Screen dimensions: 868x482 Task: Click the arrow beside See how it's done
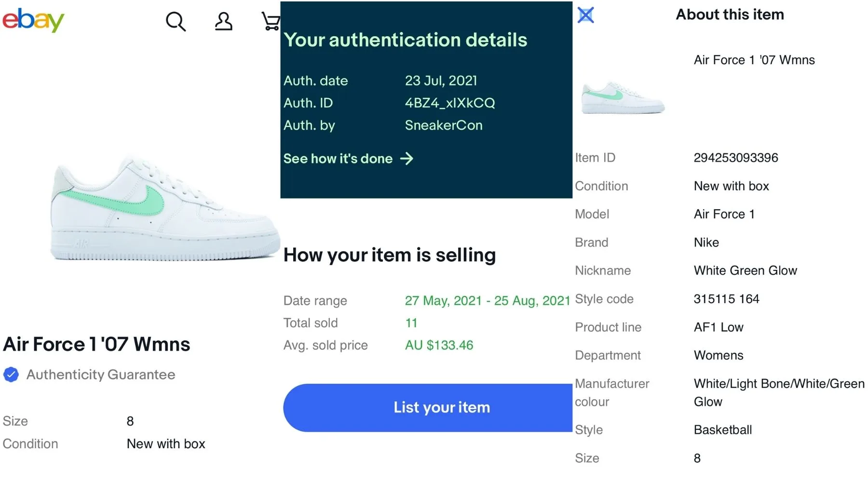coord(407,159)
